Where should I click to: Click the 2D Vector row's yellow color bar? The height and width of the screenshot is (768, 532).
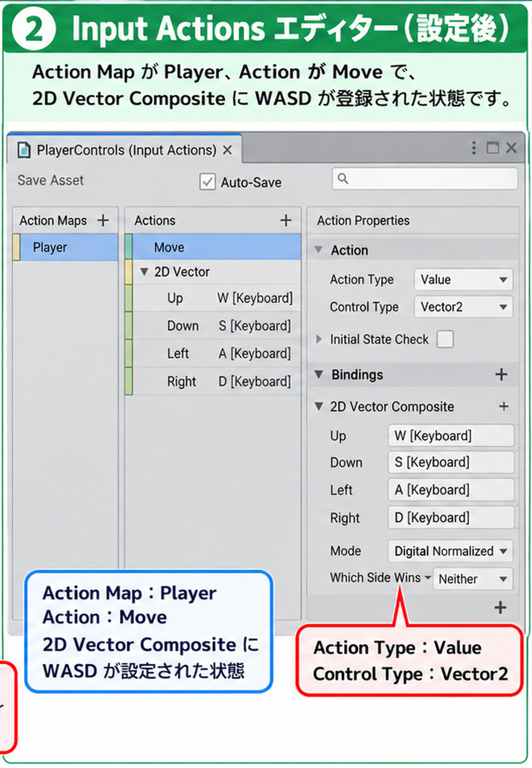point(128,272)
